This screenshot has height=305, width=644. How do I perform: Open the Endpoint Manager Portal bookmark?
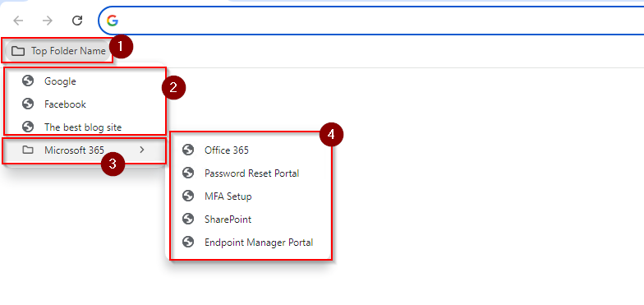251,243
